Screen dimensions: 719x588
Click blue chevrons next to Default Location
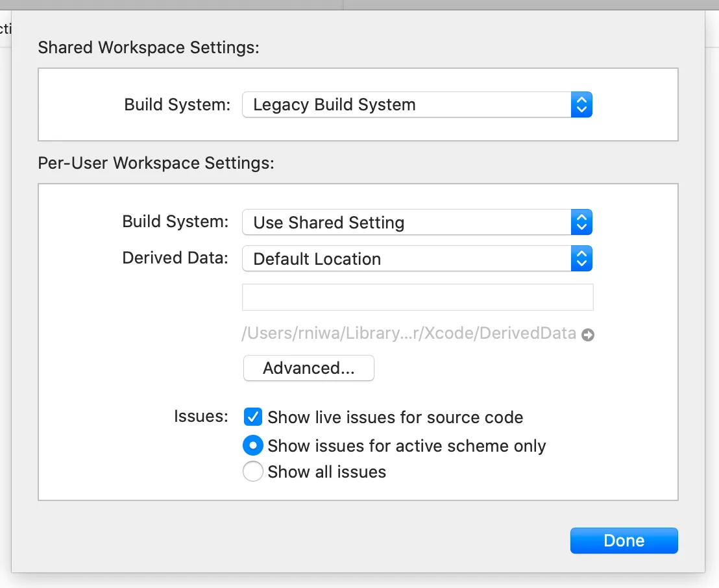pyautogui.click(x=581, y=259)
